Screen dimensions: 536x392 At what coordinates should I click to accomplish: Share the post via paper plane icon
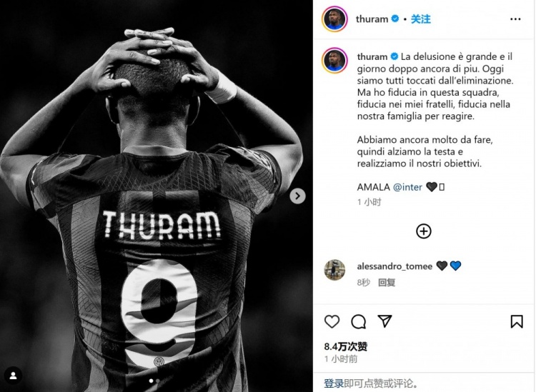(384, 321)
